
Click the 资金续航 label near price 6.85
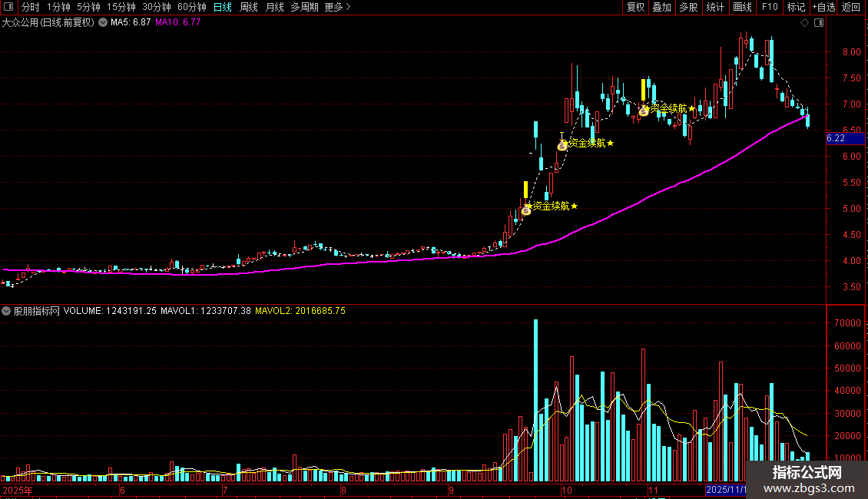coord(669,108)
